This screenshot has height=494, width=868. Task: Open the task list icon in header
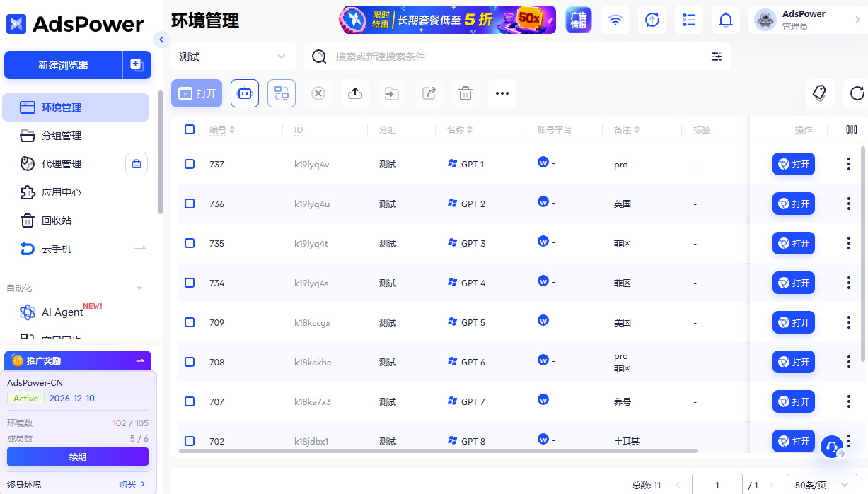point(689,20)
